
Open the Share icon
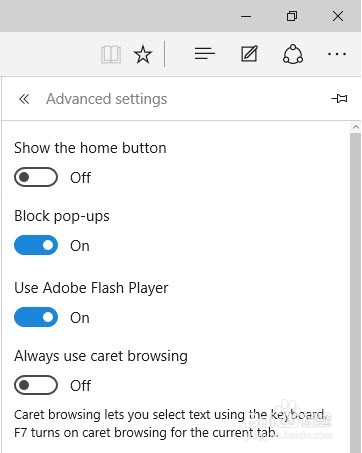[293, 54]
